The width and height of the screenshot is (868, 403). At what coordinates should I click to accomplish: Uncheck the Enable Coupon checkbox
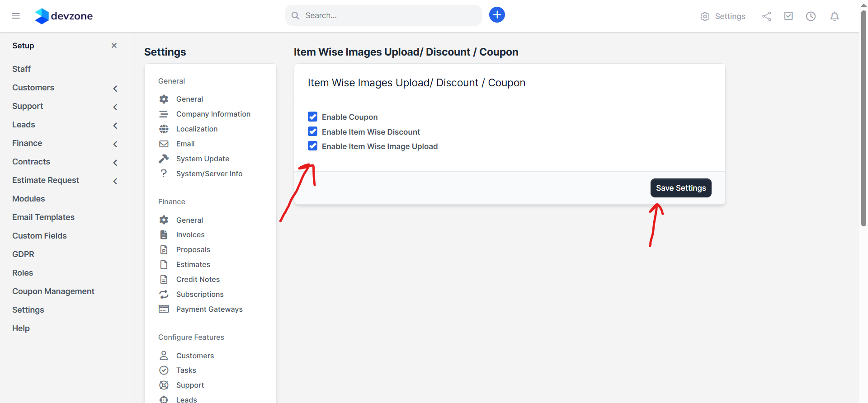click(312, 117)
